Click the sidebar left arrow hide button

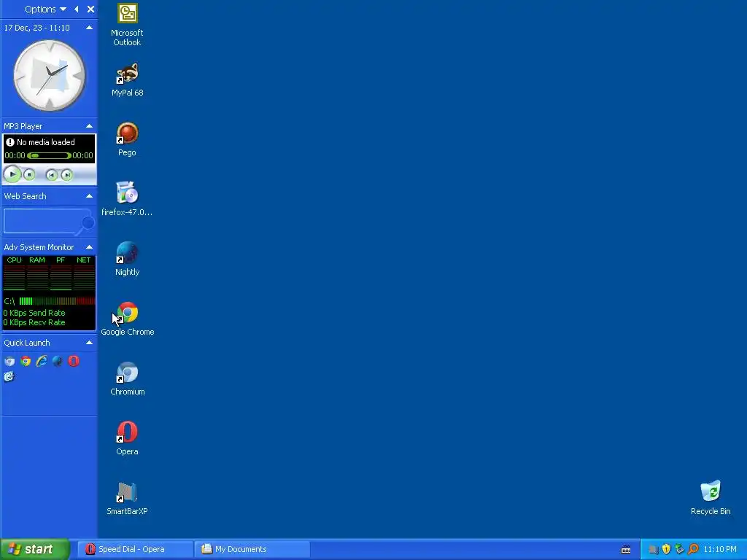coord(76,9)
